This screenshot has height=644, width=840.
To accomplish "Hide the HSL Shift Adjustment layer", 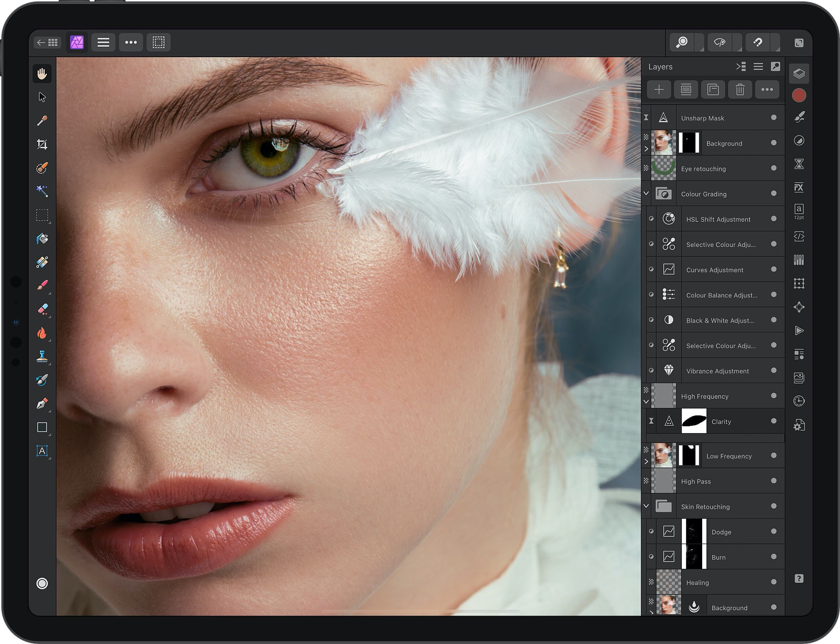I will 773,219.
